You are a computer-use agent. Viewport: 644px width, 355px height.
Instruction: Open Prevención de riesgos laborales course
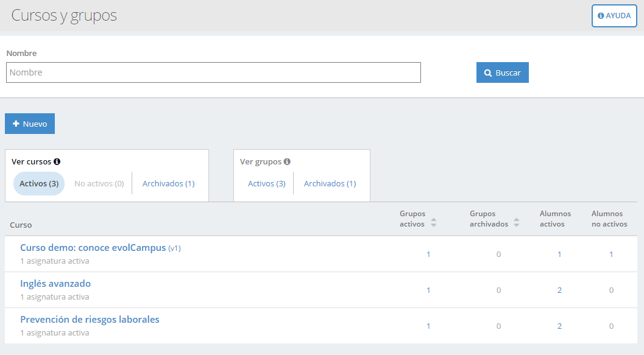[90, 320]
